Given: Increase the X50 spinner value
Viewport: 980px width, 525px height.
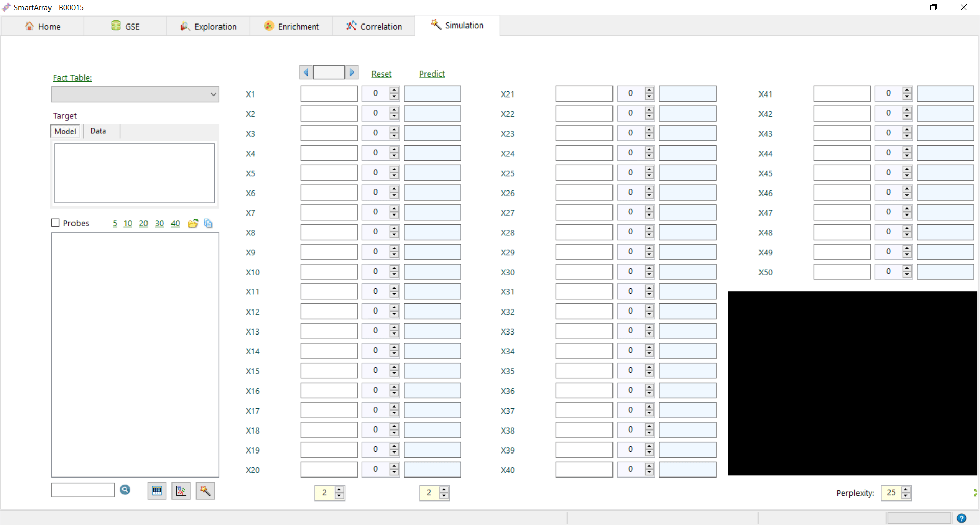Looking at the screenshot, I should tap(907, 269).
